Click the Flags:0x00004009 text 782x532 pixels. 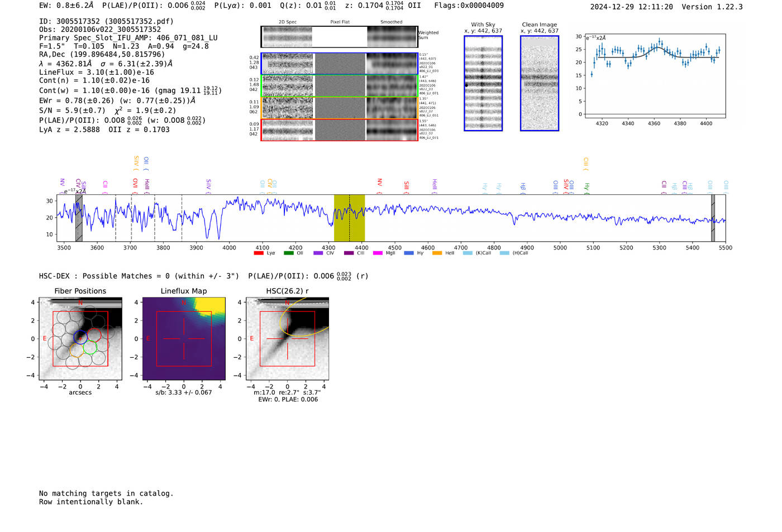pos(469,6)
